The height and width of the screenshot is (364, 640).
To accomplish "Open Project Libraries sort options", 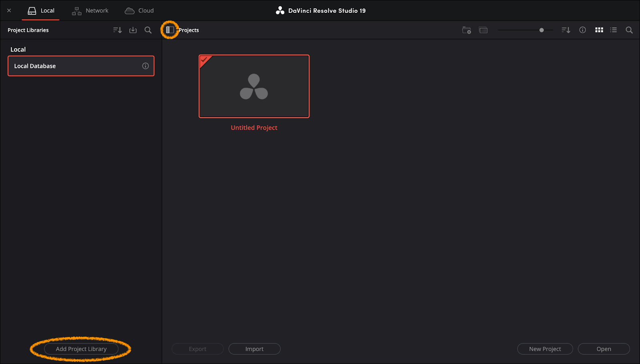I will pos(117,30).
